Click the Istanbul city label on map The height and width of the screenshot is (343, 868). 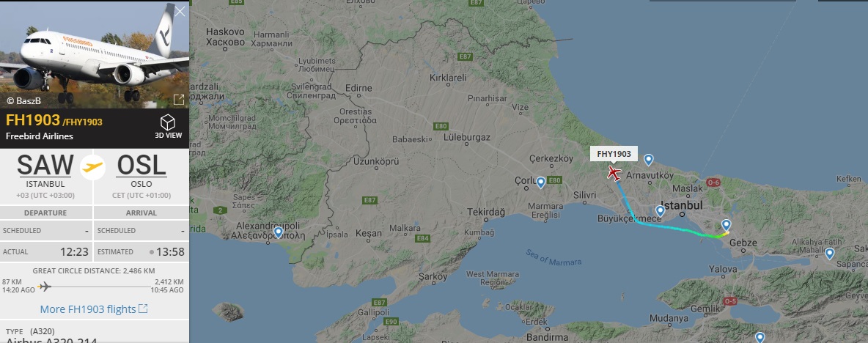click(x=682, y=205)
